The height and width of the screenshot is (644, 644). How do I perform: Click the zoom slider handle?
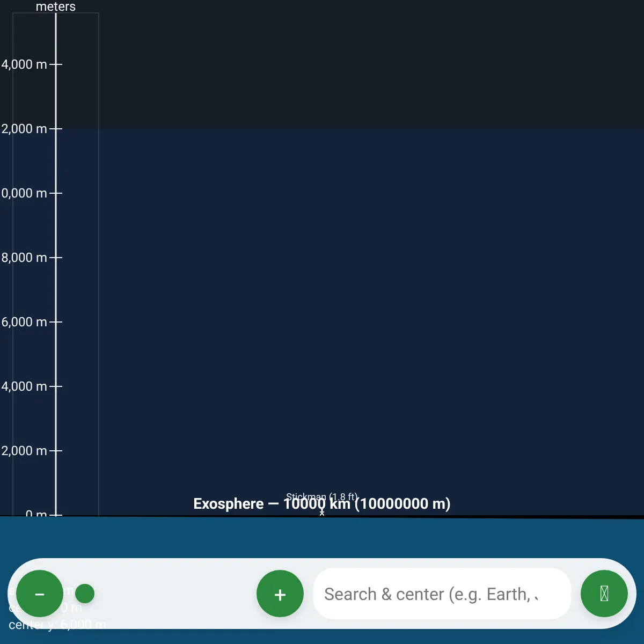[x=85, y=594]
